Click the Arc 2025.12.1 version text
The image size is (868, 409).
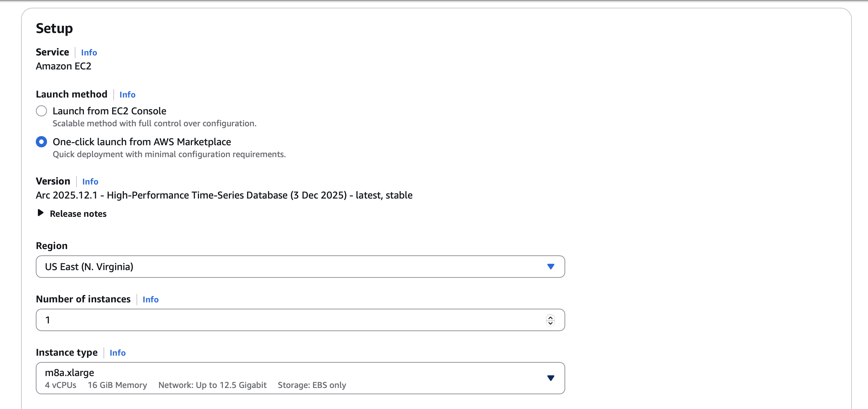click(x=224, y=195)
